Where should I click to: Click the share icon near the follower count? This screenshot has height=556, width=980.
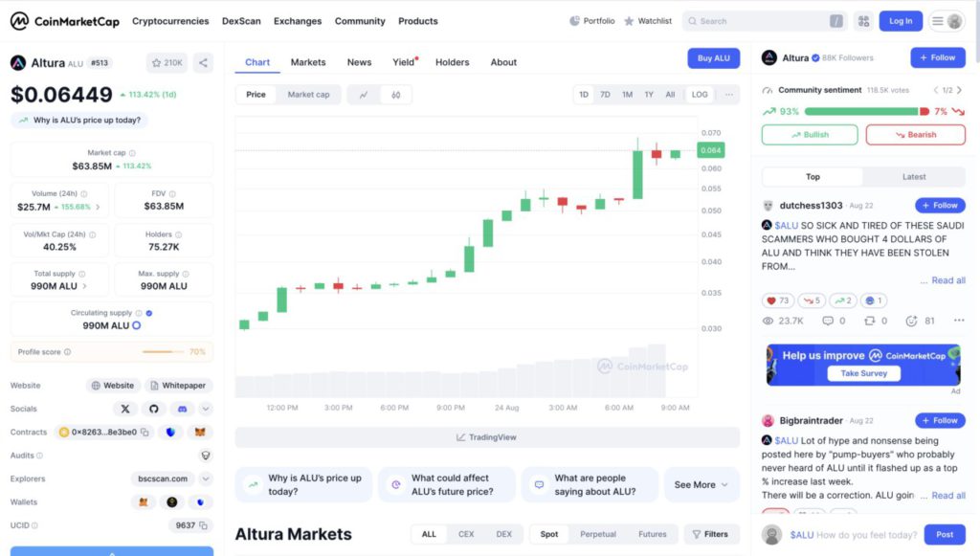[202, 63]
